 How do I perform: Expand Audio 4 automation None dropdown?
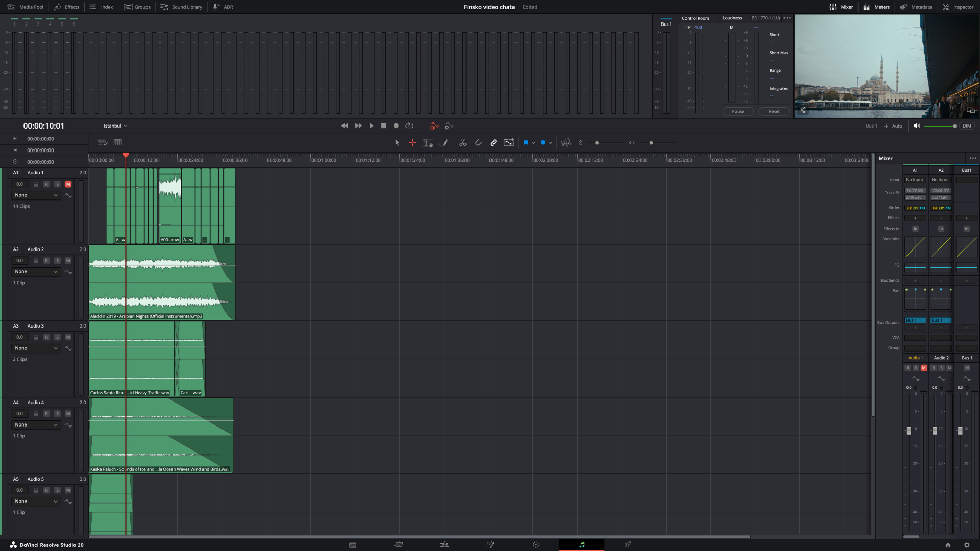click(36, 425)
